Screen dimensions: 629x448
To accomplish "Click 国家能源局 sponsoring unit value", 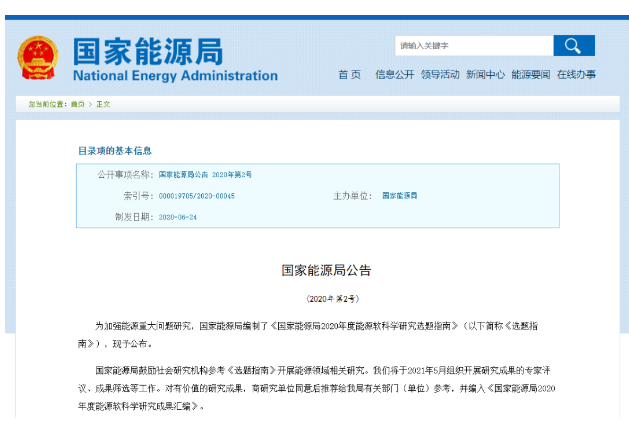I will point(400,196).
